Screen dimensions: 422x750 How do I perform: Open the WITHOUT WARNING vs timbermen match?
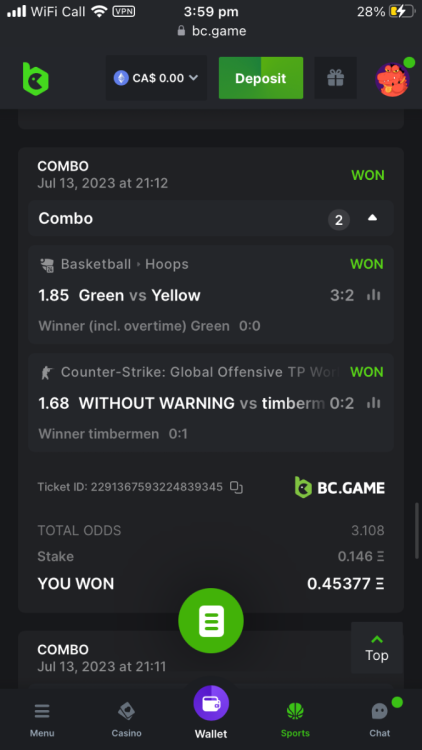pos(201,403)
